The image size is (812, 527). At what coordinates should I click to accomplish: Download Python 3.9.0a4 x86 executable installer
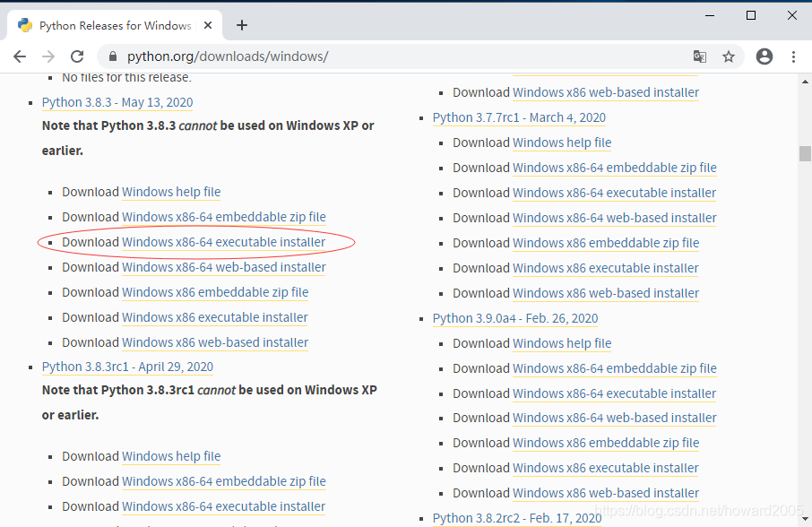(x=605, y=469)
